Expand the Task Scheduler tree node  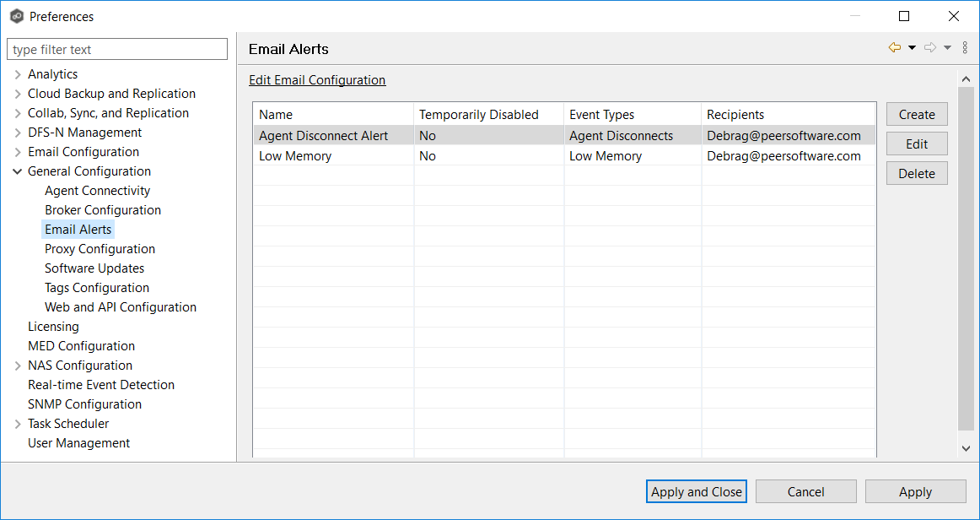(18, 424)
